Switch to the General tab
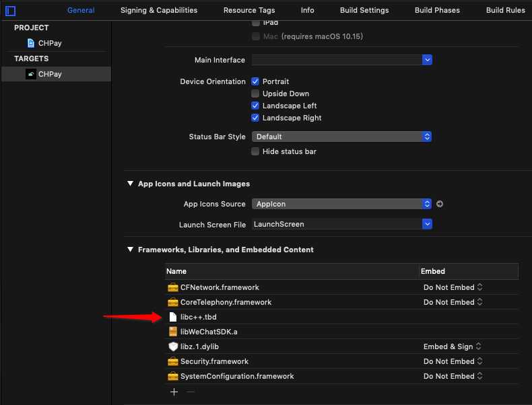The image size is (532, 405). point(81,11)
